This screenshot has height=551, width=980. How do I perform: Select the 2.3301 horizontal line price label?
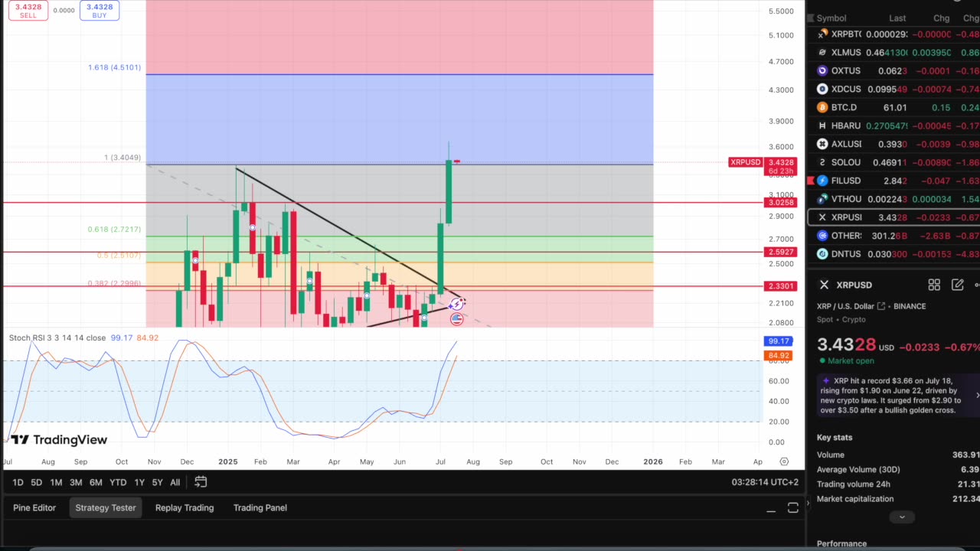point(781,286)
